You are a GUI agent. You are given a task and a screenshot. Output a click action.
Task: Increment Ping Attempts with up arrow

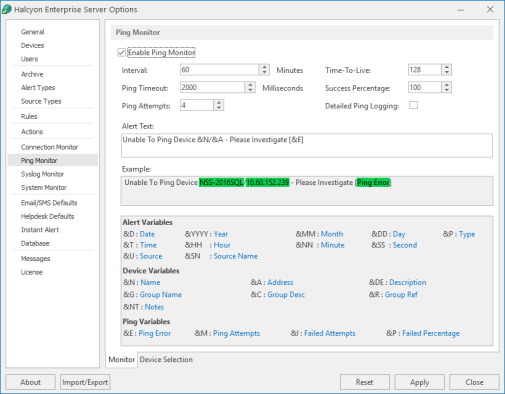[x=219, y=103]
